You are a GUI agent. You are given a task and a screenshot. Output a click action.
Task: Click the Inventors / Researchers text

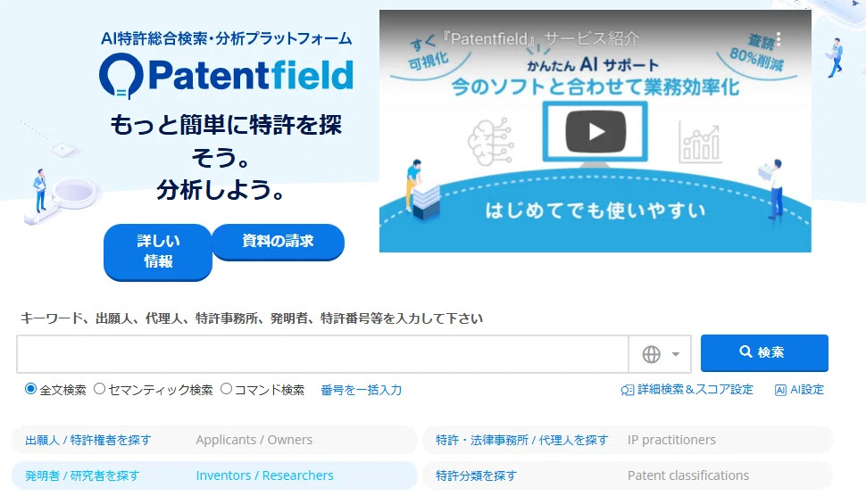264,475
